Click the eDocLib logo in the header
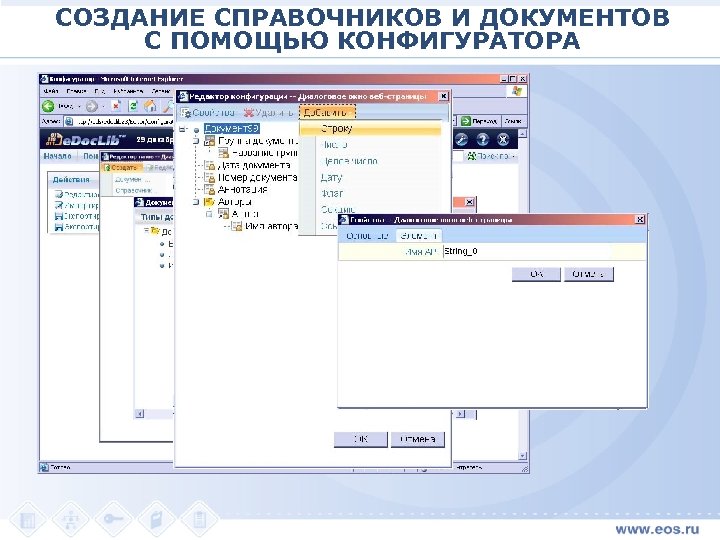The image size is (720, 540). coord(85,139)
